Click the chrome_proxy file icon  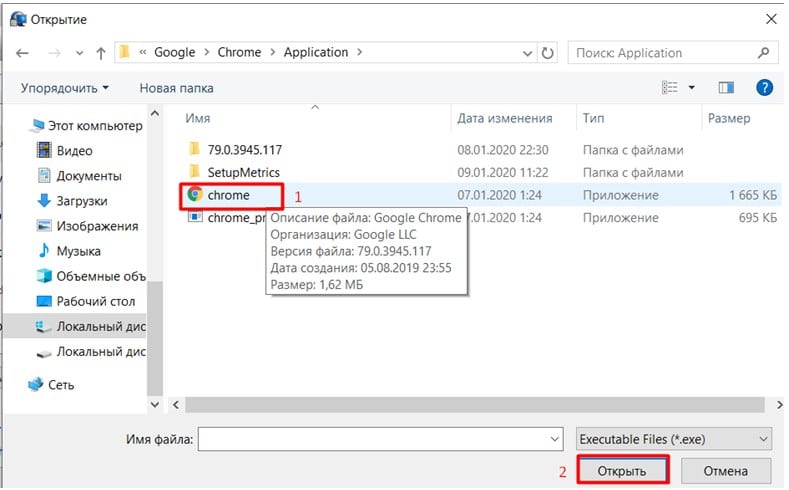[195, 217]
